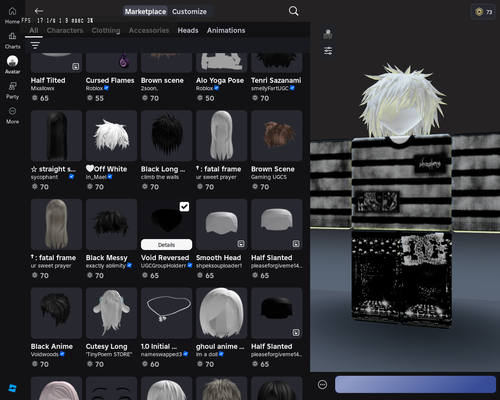Screen dimensions: 500x400
Task: Select the Black Long hair thumbnail
Action: point(166,136)
